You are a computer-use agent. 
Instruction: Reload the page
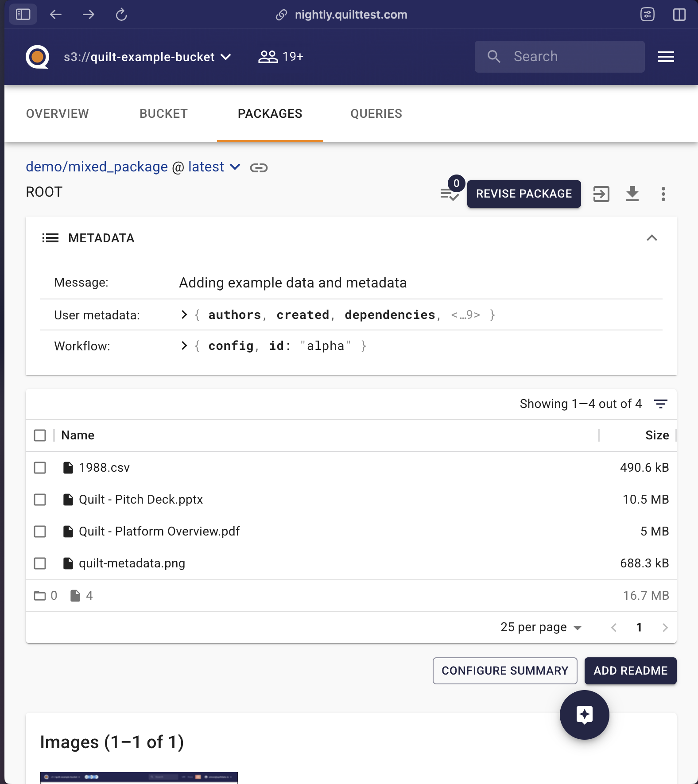(121, 15)
